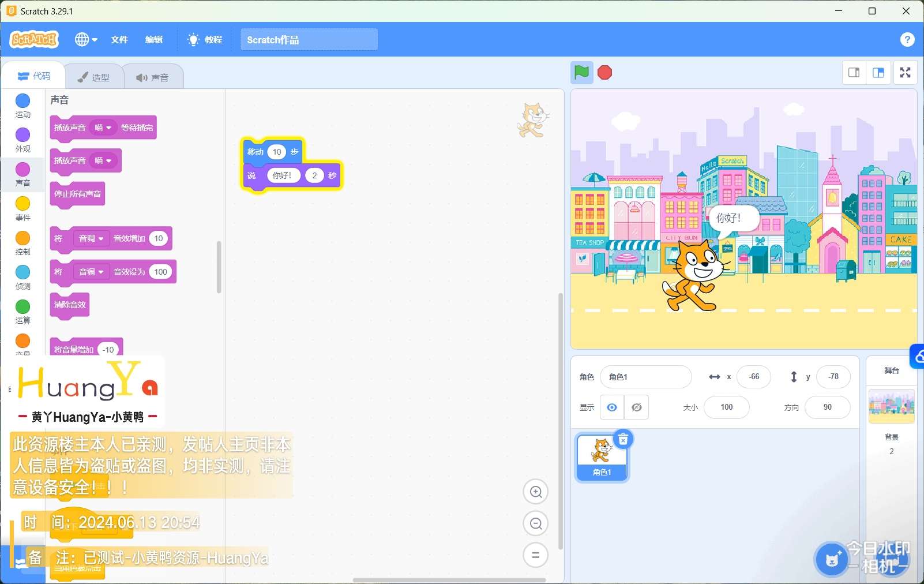Screen dimensions: 924x584
Task: Zoom out of the code workspace
Action: [535, 523]
